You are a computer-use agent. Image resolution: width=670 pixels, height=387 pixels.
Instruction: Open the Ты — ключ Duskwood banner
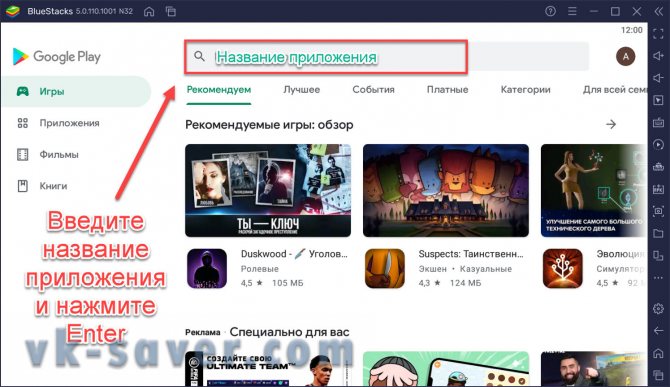[268, 191]
